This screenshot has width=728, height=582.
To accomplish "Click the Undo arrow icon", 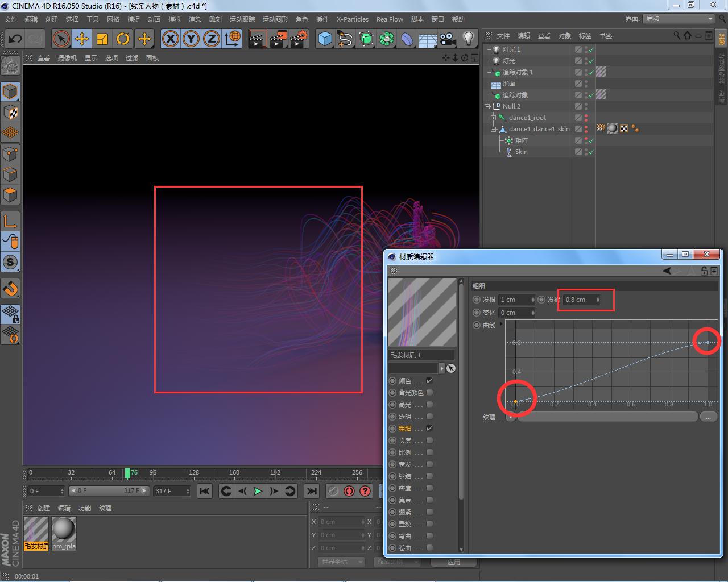I will tap(15, 39).
